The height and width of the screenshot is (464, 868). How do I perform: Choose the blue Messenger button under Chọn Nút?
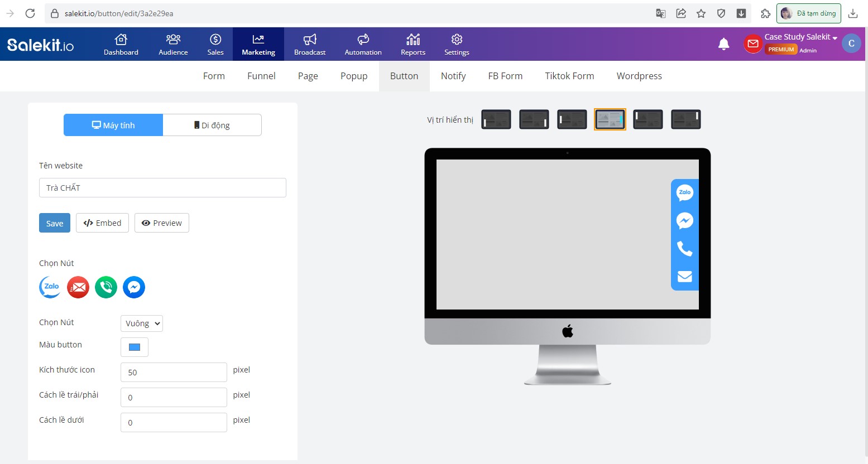(x=134, y=287)
